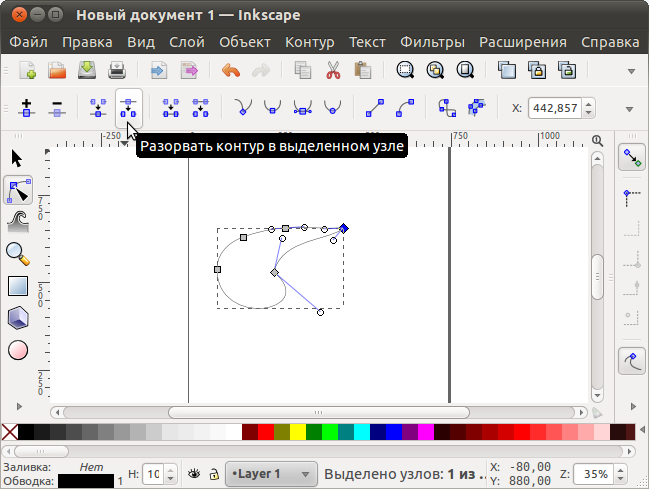The image size is (649, 489).
Task: Convert stroke to path icon
Action: pyautogui.click(x=477, y=108)
